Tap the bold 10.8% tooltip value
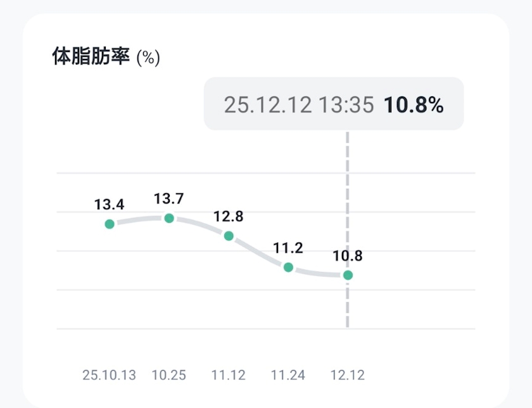 point(413,105)
